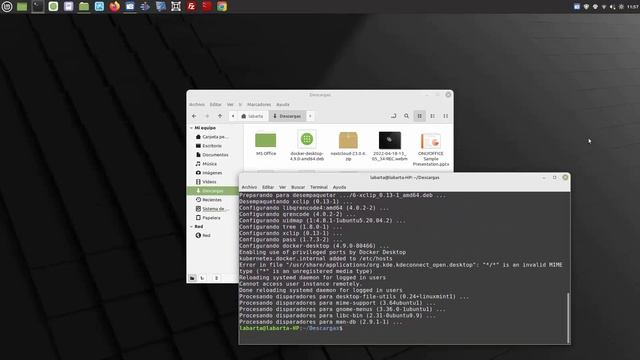Go up one folder in the file manager
The width and height of the screenshot is (640, 360).
220,116
